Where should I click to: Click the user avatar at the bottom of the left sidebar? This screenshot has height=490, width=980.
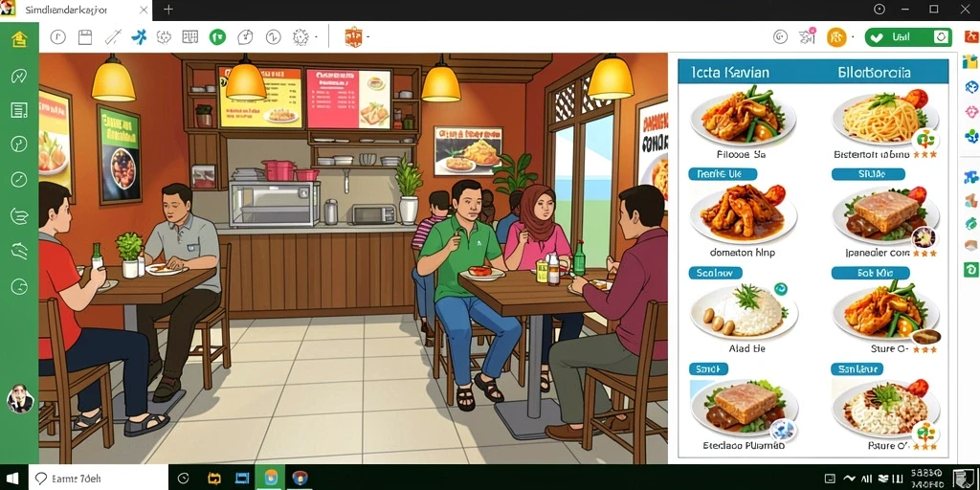[x=19, y=398]
